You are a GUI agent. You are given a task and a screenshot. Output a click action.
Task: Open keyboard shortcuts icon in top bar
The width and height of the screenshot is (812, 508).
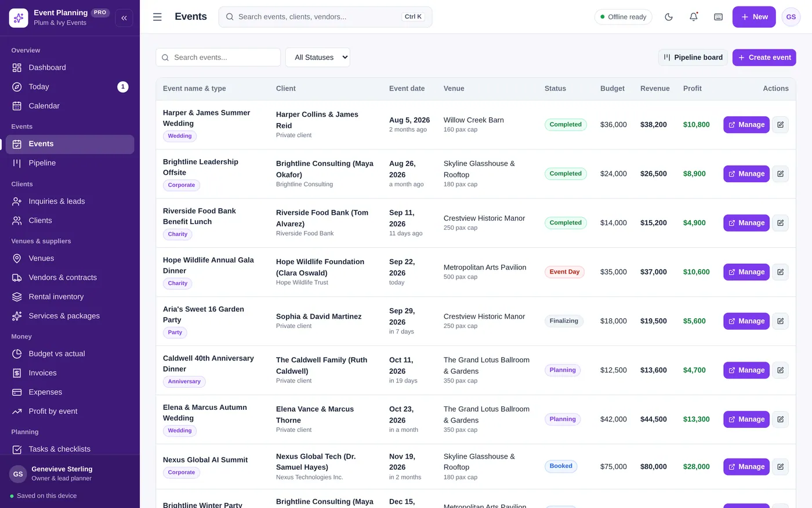(718, 17)
